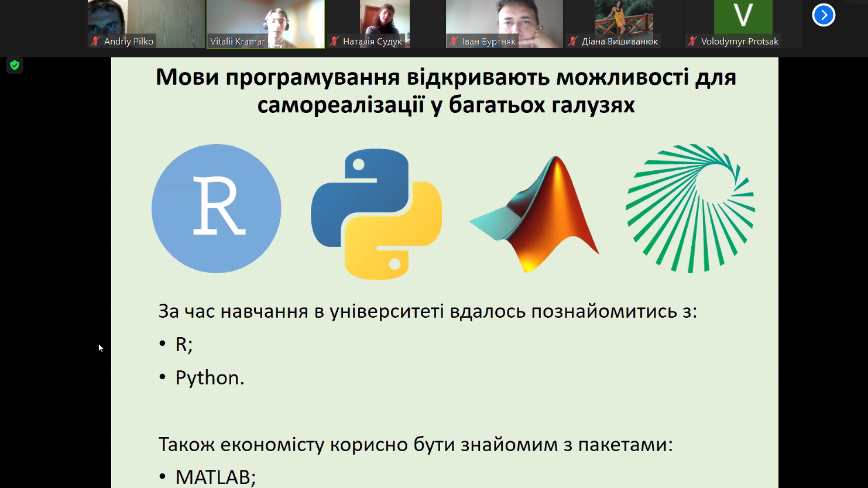The image size is (868, 488).
Task: Click the blue R logo on slide
Action: click(x=217, y=209)
